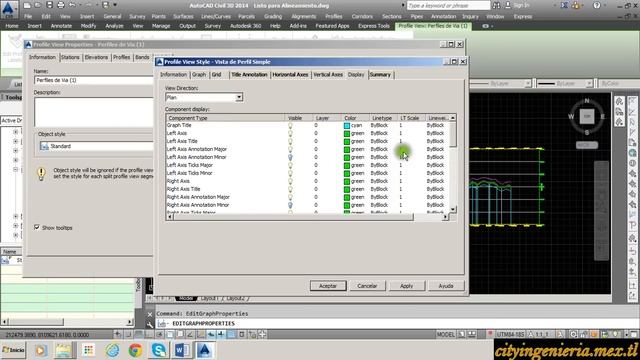The image size is (640, 360).
Task: Open the Word taskbar icon
Action: pyautogui.click(x=182, y=350)
